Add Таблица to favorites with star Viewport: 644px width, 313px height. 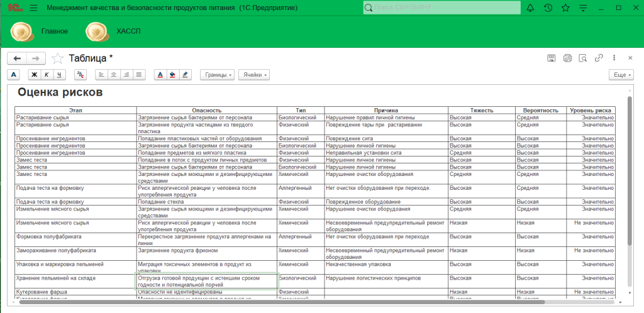[58, 58]
